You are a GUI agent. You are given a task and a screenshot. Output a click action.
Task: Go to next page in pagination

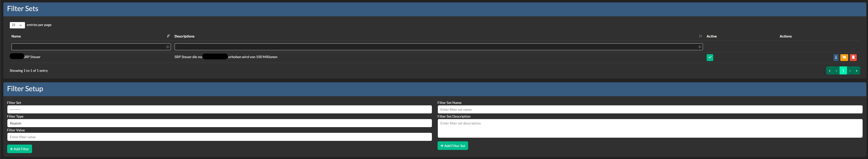pyautogui.click(x=850, y=71)
